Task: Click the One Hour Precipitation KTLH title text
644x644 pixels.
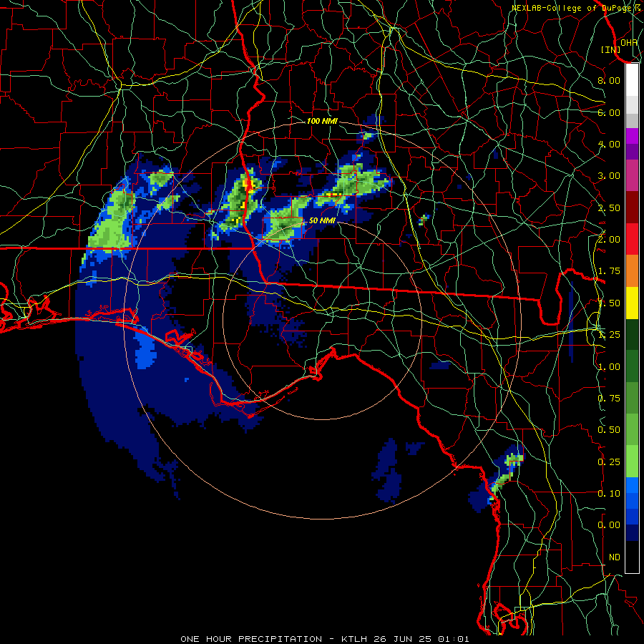Action: tap(324, 639)
